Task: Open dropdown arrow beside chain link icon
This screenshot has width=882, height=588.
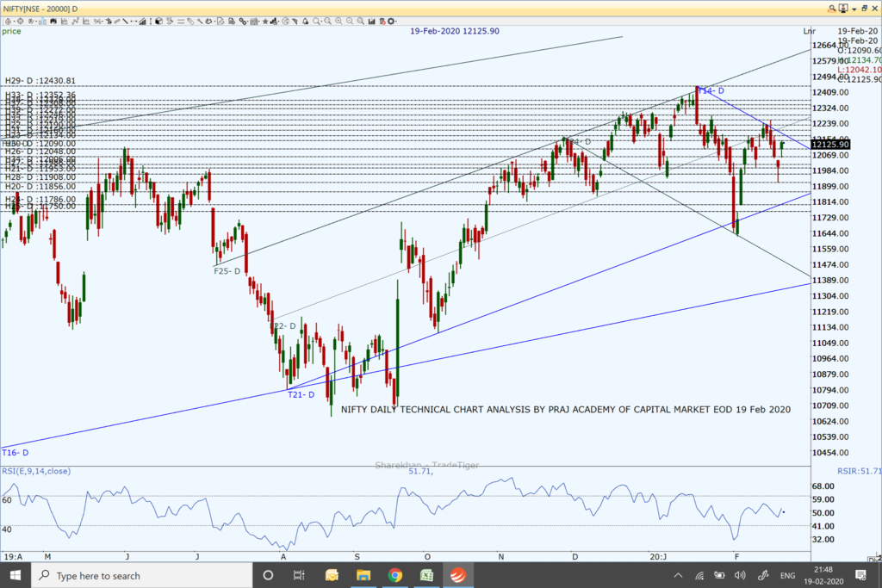Action: click(x=247, y=22)
